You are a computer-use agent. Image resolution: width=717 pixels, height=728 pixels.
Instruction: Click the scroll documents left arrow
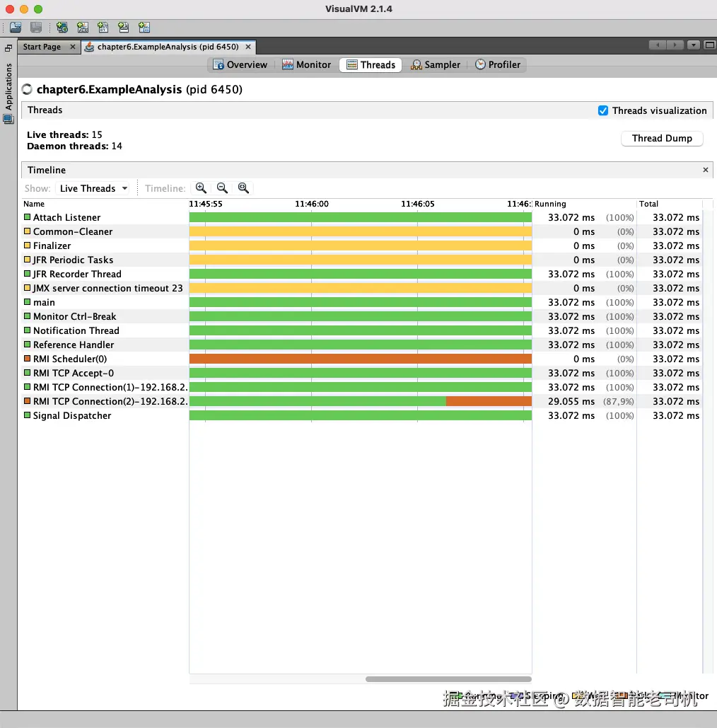657,45
